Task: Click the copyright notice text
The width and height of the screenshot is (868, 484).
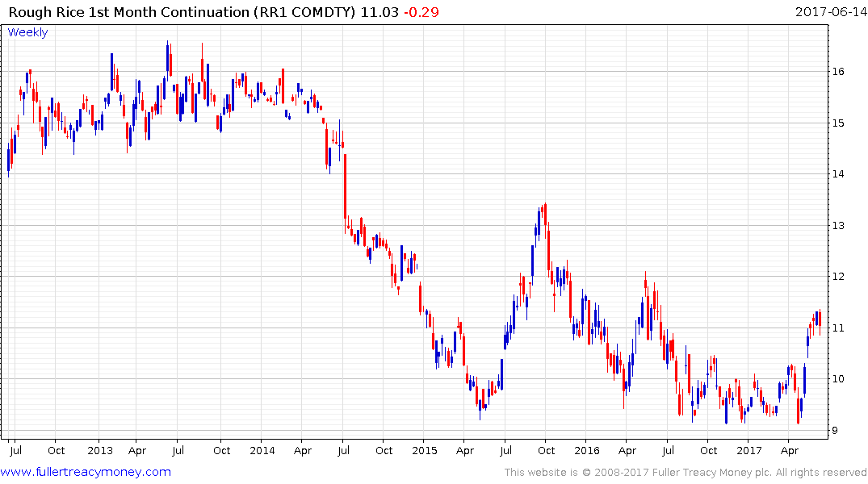Action: (686, 473)
